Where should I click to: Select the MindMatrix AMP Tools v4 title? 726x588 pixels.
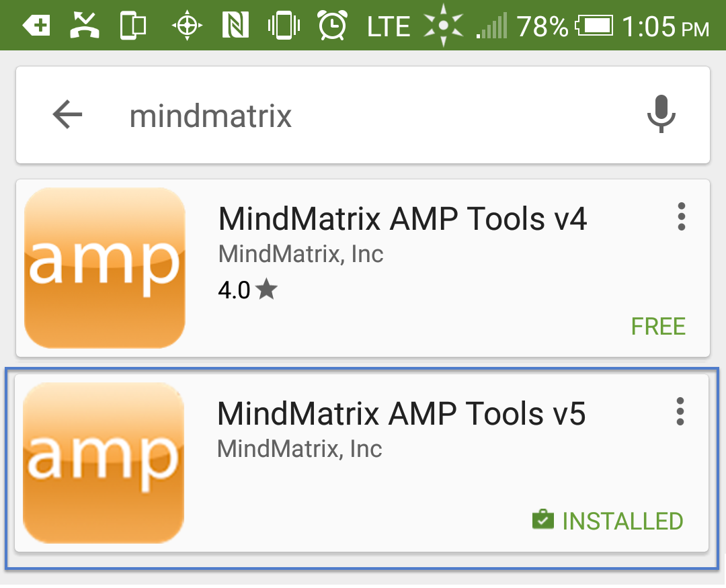(x=403, y=218)
